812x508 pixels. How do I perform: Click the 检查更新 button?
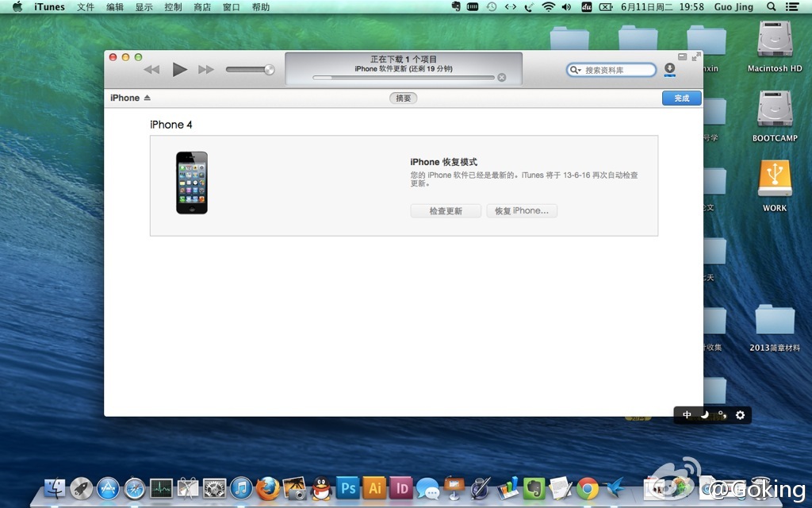point(446,211)
